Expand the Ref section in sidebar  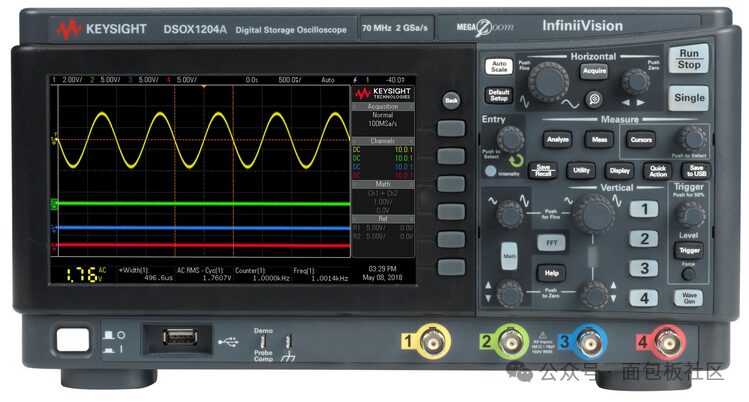[383, 219]
